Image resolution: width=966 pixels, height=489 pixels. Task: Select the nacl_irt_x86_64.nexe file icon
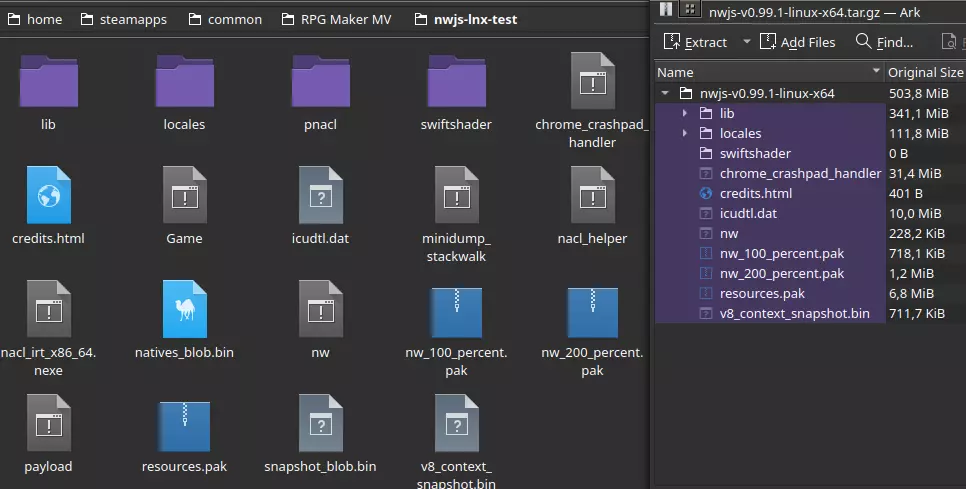49,309
